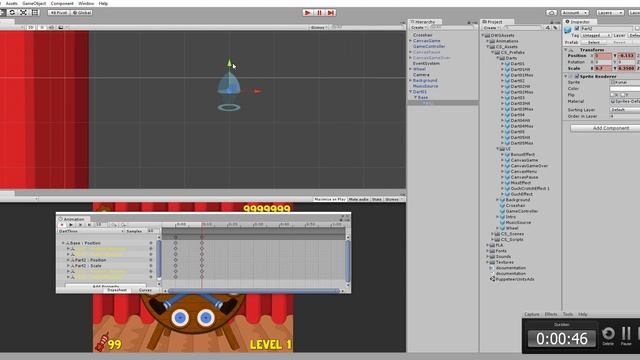Select the CanvasMenu prefab icon in Project
Viewport: 640px width, 360px height.
(x=507, y=172)
